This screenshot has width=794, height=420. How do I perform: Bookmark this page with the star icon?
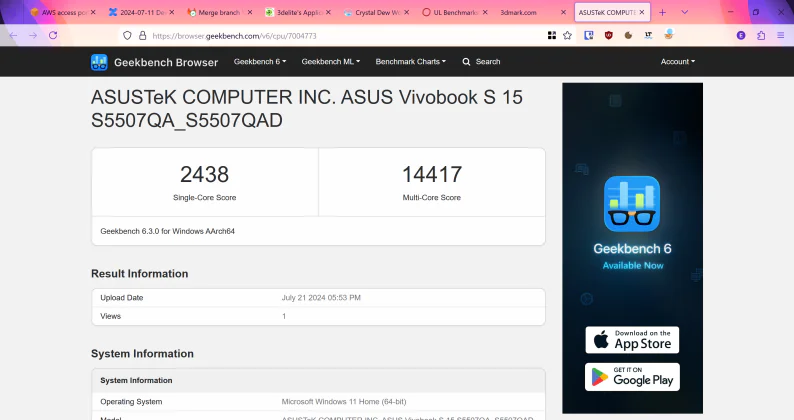tap(568, 35)
